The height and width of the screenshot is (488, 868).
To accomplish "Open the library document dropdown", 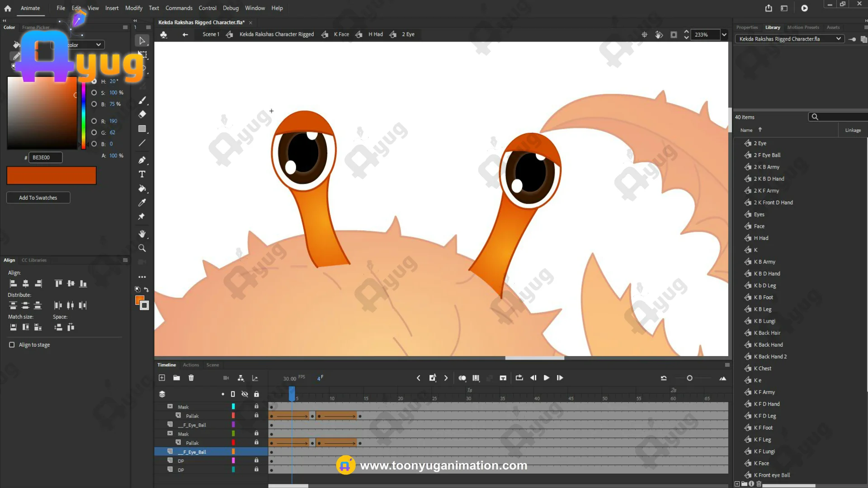I will click(x=839, y=39).
